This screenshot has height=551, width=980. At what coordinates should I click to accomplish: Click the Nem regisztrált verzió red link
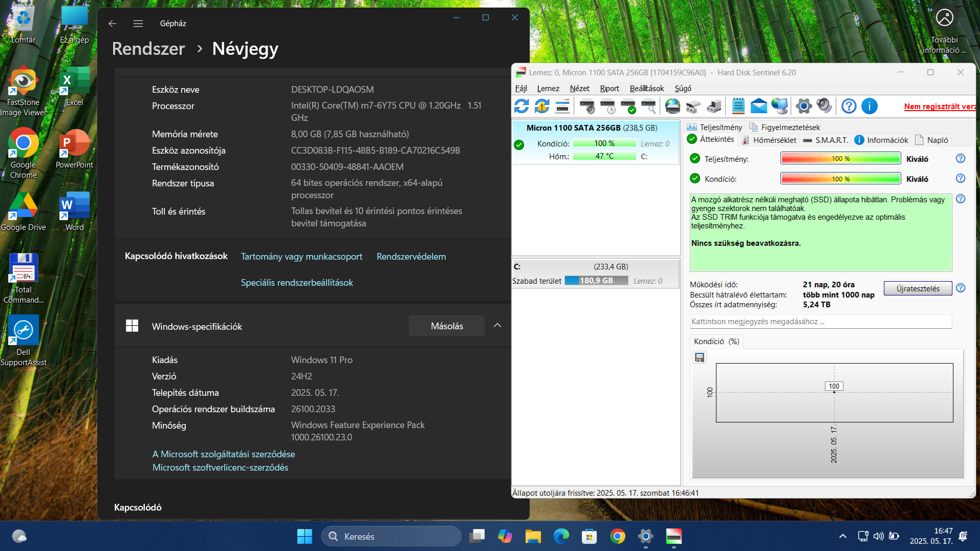point(940,107)
